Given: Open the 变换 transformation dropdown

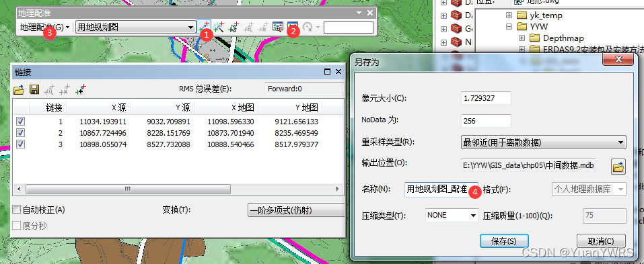Looking at the screenshot, I should tap(295, 210).
